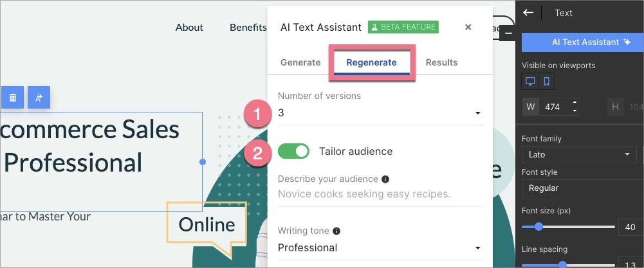Switch to the Results tab

[441, 62]
